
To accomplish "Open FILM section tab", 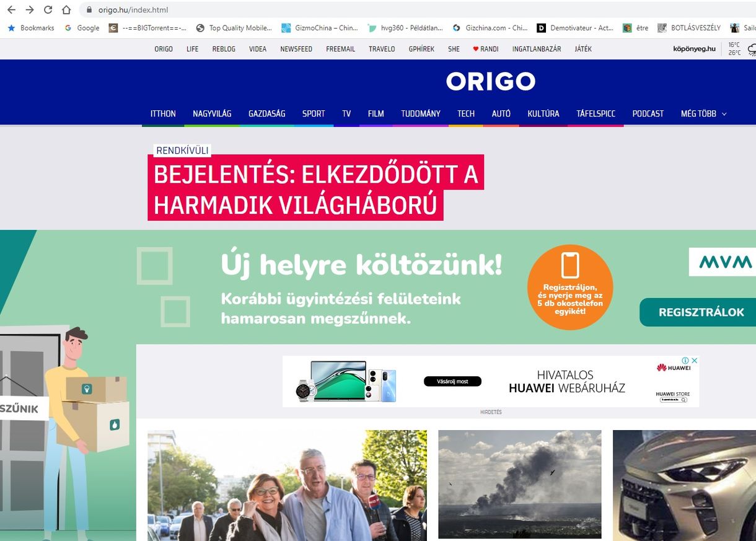I will click(x=376, y=113).
